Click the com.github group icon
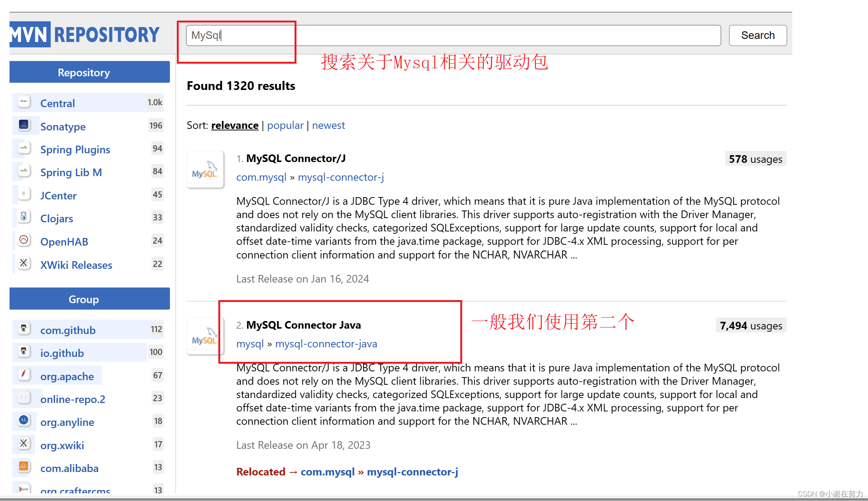868x501 pixels. [24, 329]
